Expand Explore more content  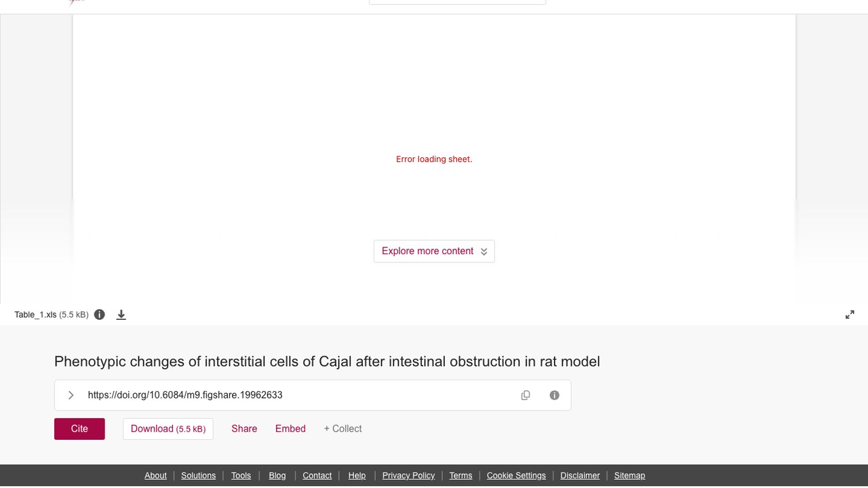[x=434, y=251]
